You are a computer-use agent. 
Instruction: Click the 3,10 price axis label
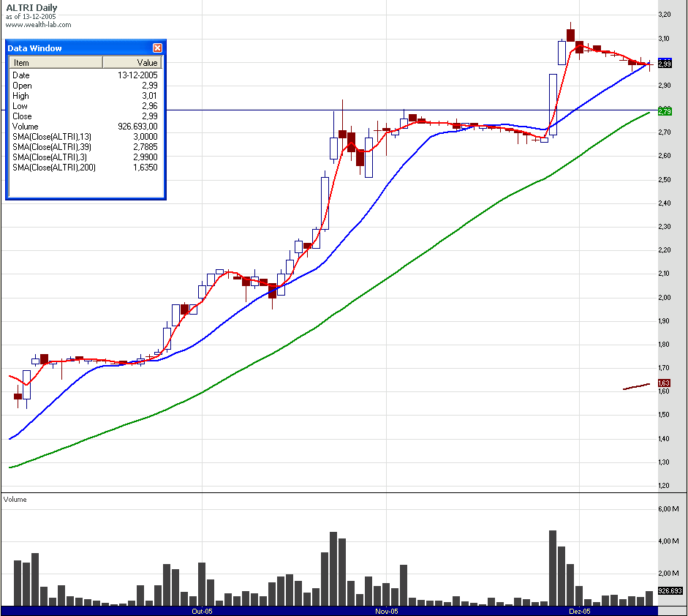point(665,38)
